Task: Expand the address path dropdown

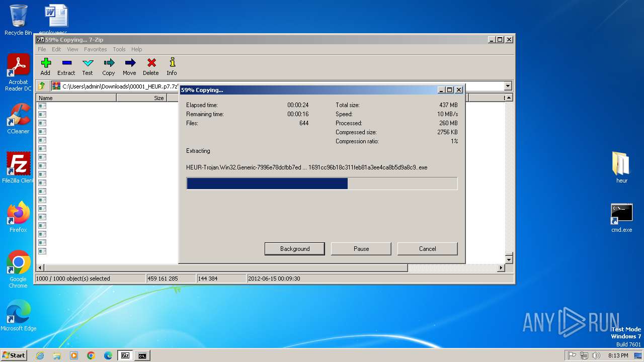Action: pyautogui.click(x=508, y=86)
